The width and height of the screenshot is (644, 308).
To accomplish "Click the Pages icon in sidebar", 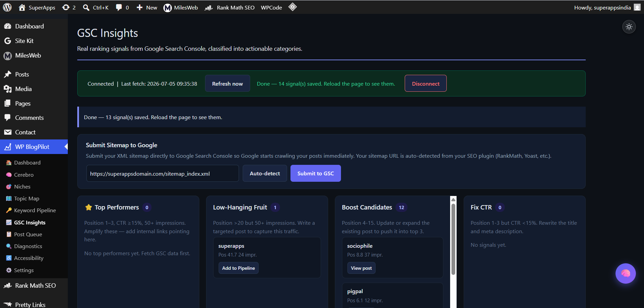I will pos(8,103).
